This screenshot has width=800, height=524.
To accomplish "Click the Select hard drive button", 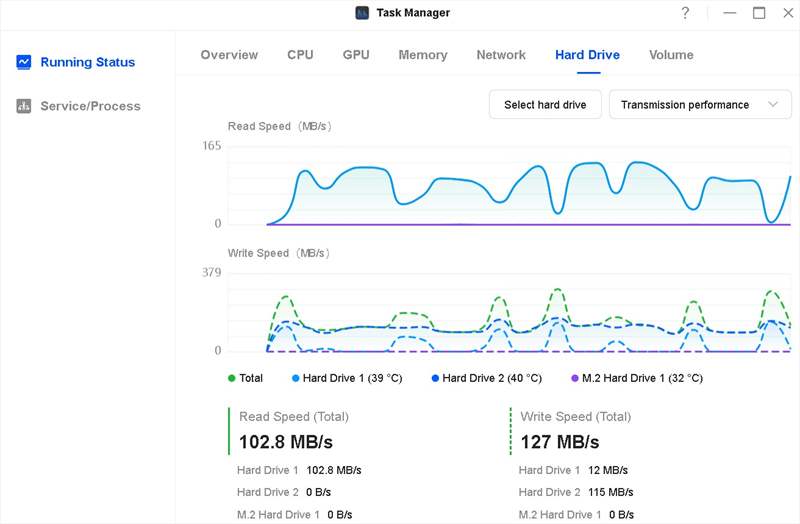I will 545,105.
